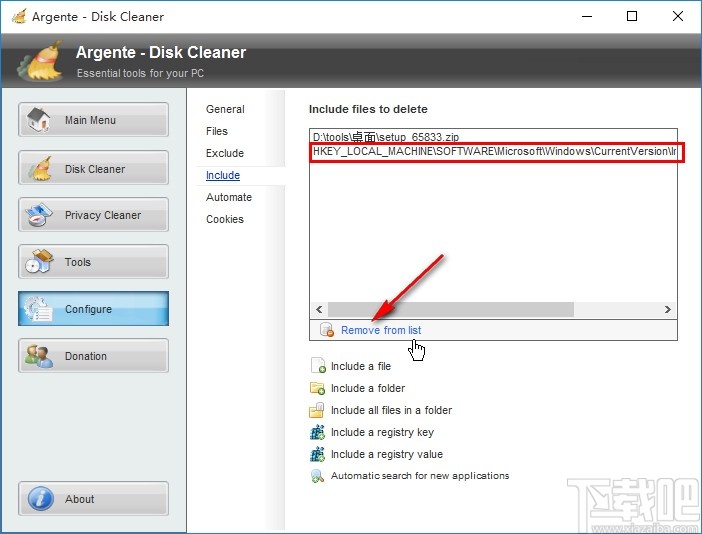
Task: Select the Include settings tab
Action: point(223,175)
